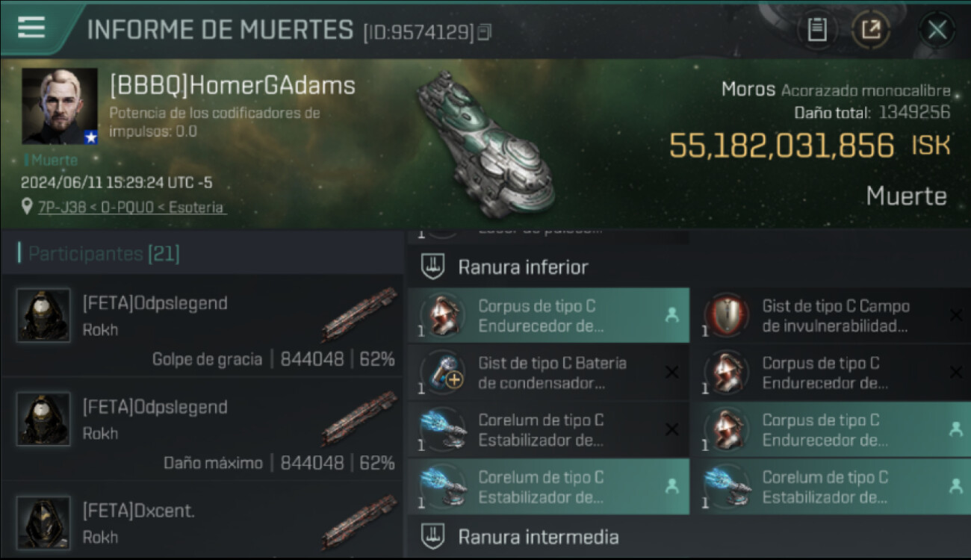Open the clipboard notes icon
This screenshot has width=971, height=560.
(817, 30)
